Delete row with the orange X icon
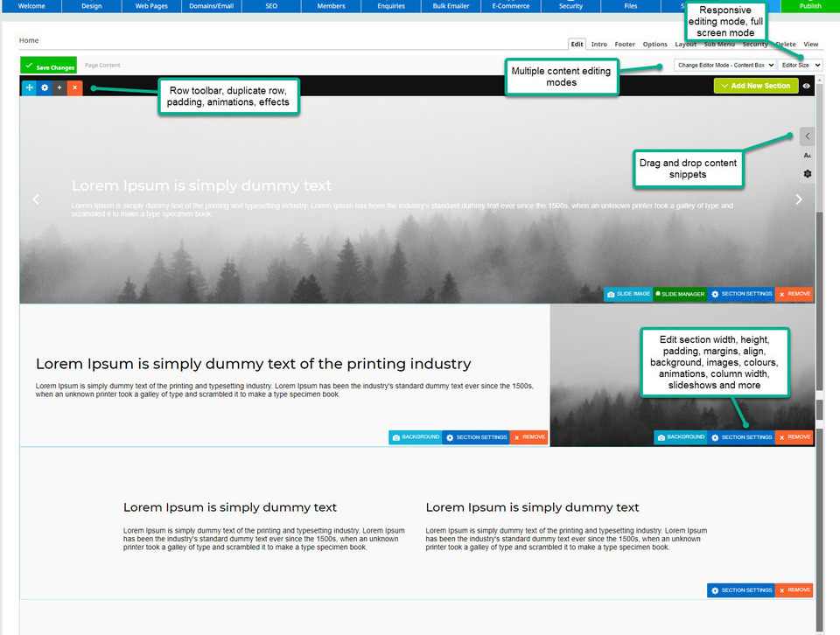This screenshot has height=635, width=840. pyautogui.click(x=75, y=87)
